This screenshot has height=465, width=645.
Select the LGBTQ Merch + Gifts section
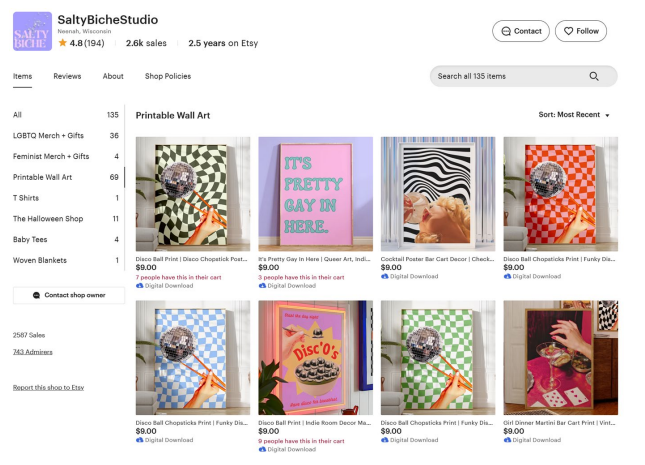[x=51, y=135]
